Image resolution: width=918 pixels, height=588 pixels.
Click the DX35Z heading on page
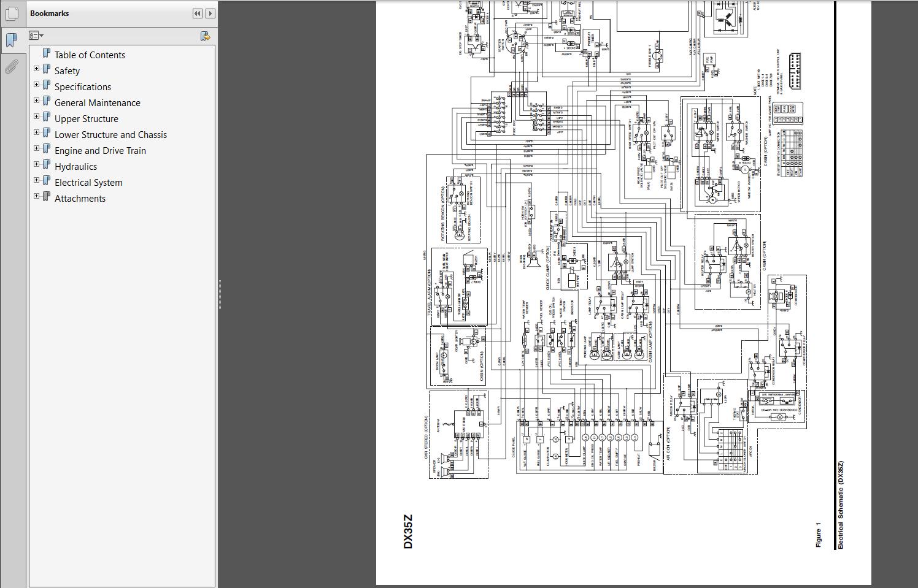(408, 532)
